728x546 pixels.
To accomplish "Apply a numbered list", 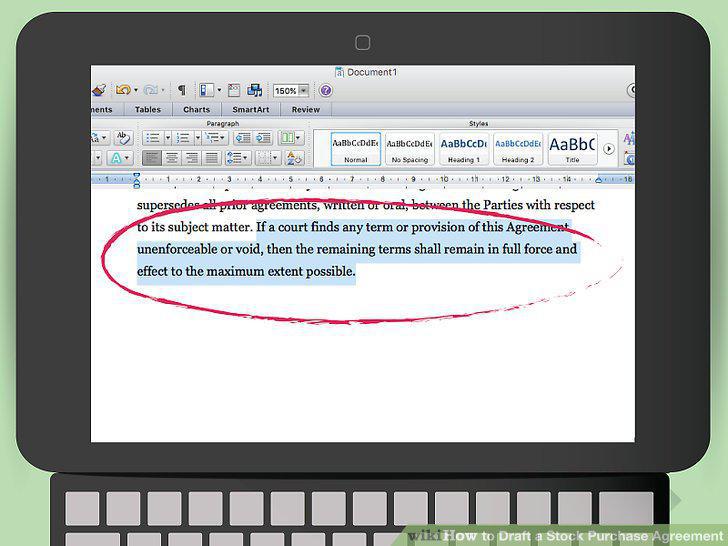I will pos(183,138).
